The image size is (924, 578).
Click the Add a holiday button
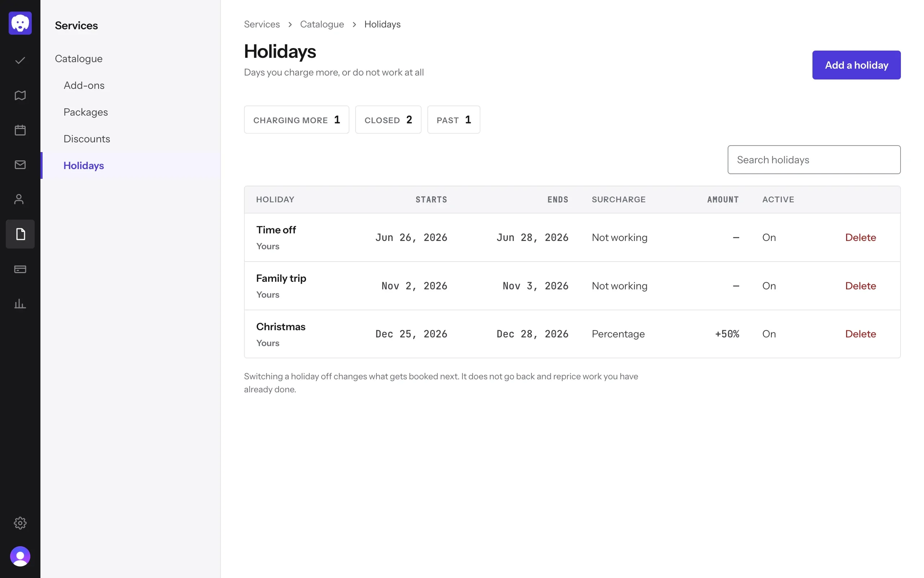pyautogui.click(x=856, y=65)
